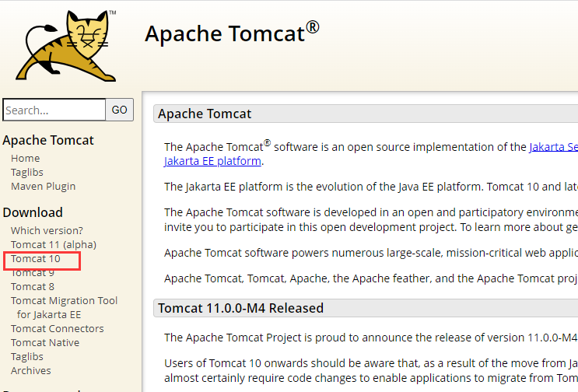The image size is (578, 392).
Task: Focus the Search input field
Action: 54,110
